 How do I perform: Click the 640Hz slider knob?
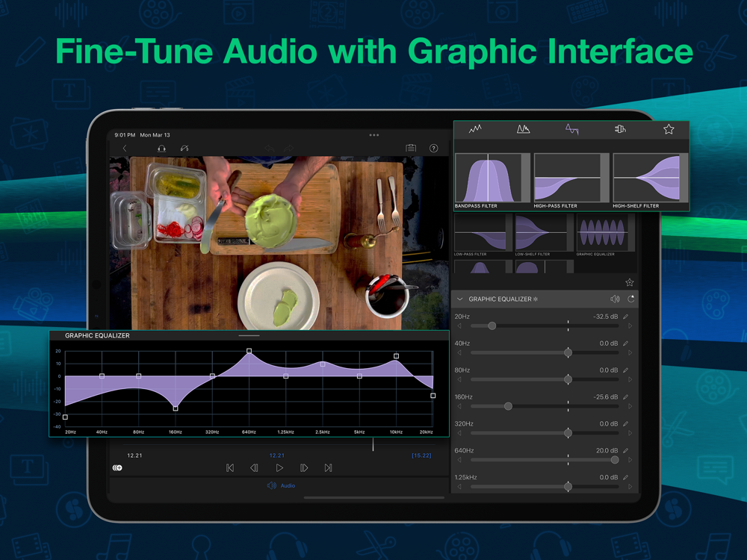click(615, 459)
